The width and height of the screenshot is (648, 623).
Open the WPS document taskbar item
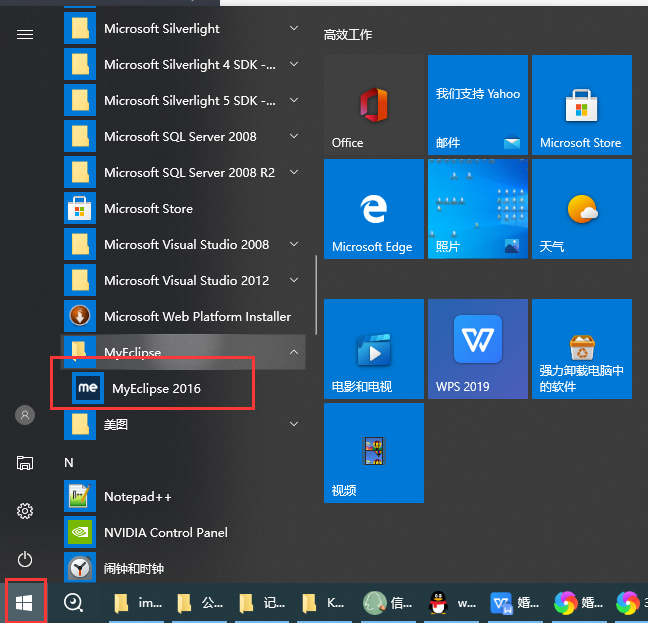[x=515, y=603]
